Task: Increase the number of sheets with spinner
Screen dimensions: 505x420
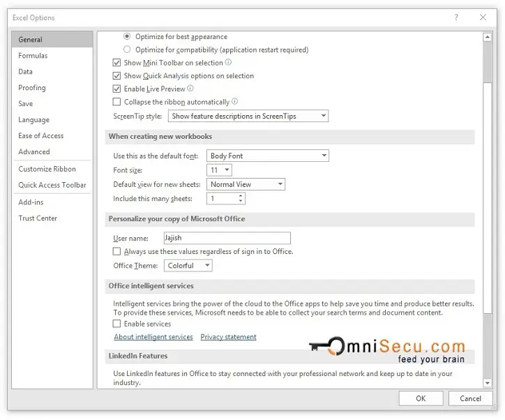Action: click(x=241, y=196)
